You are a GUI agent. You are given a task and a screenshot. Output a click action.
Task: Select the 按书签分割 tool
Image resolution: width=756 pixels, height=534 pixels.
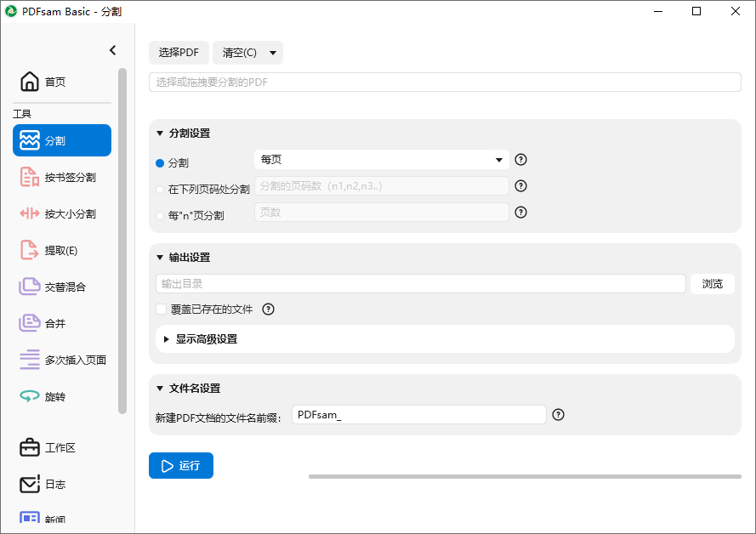click(61, 177)
